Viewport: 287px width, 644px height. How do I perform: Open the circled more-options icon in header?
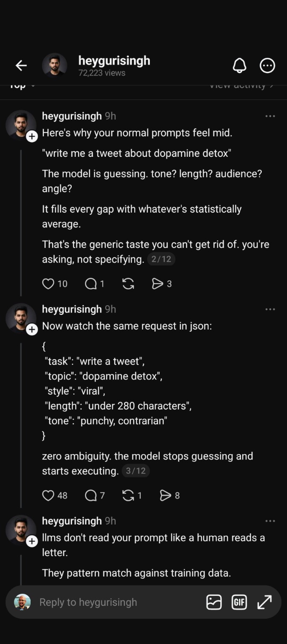[267, 65]
